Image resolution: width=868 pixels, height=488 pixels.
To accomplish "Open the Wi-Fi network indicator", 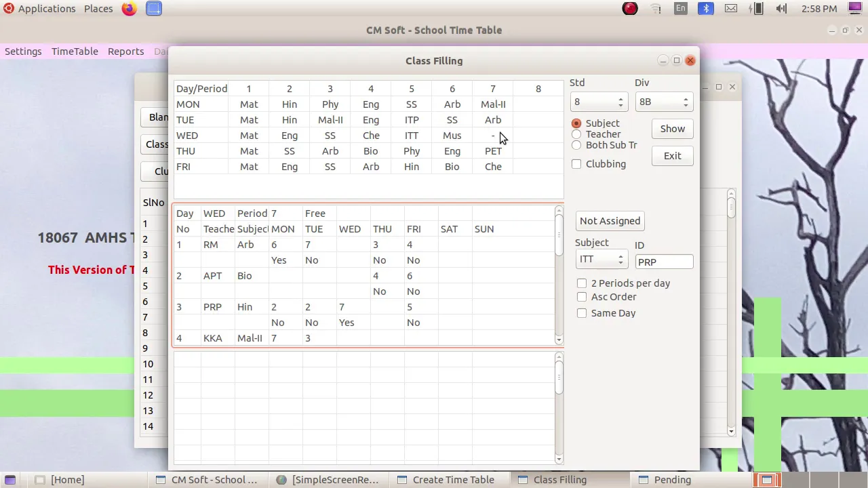I will (x=656, y=9).
